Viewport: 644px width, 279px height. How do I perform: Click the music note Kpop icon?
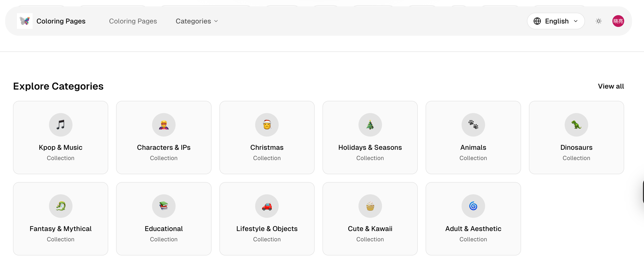point(60,125)
